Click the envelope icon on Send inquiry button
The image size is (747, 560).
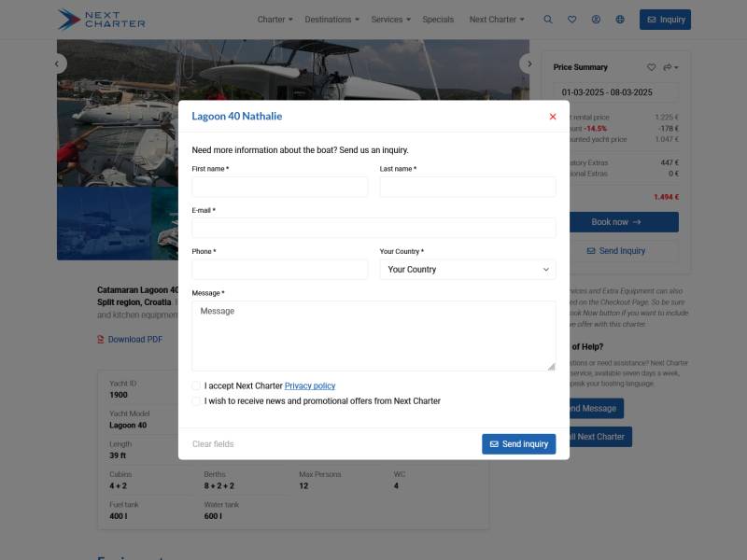pyautogui.click(x=494, y=444)
